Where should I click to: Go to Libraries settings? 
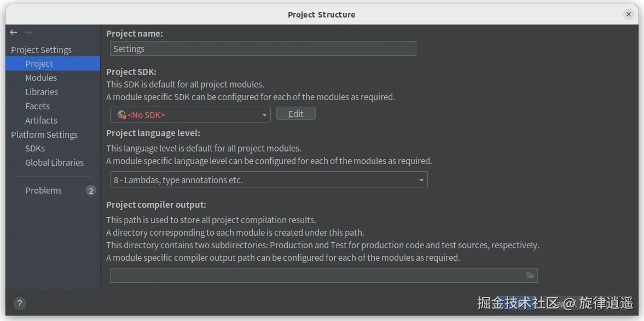42,92
